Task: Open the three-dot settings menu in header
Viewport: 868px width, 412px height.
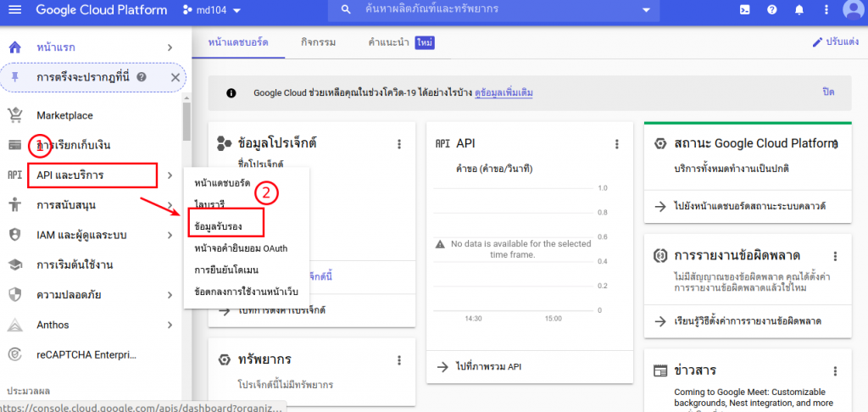Action: pos(826,10)
